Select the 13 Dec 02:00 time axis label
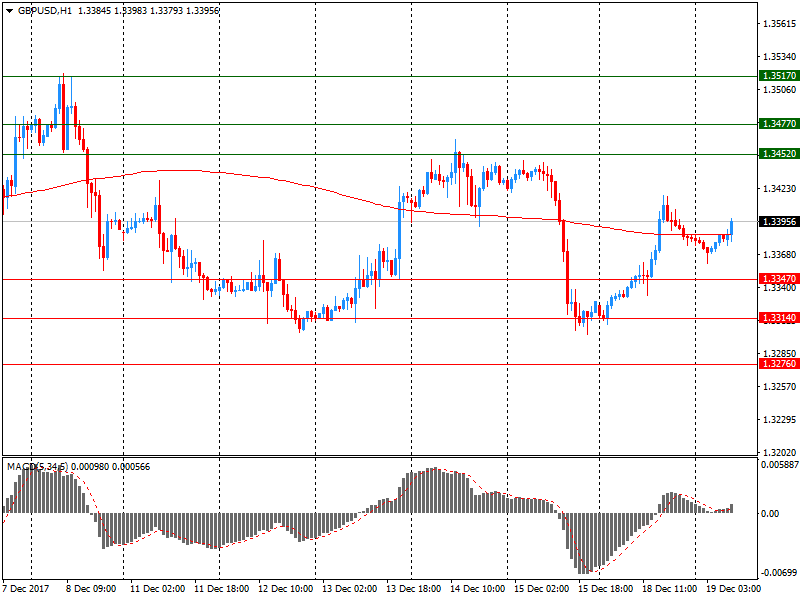The image size is (800, 600). (350, 589)
